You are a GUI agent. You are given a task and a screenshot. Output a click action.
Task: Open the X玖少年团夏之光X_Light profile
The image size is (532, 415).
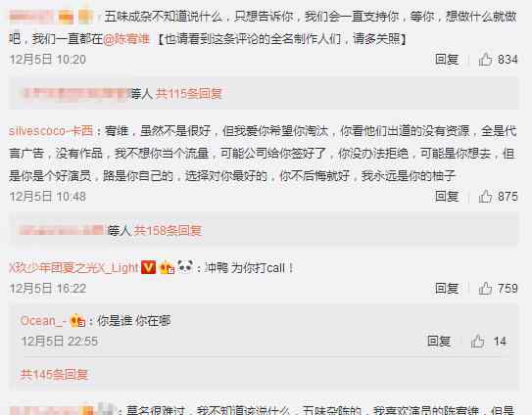coord(73,268)
